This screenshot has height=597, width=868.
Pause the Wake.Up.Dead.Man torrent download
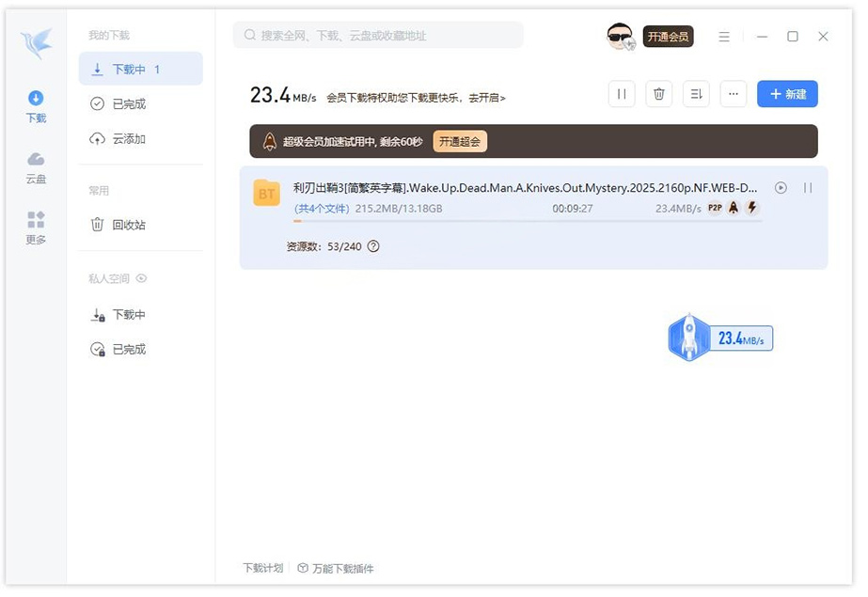click(808, 188)
